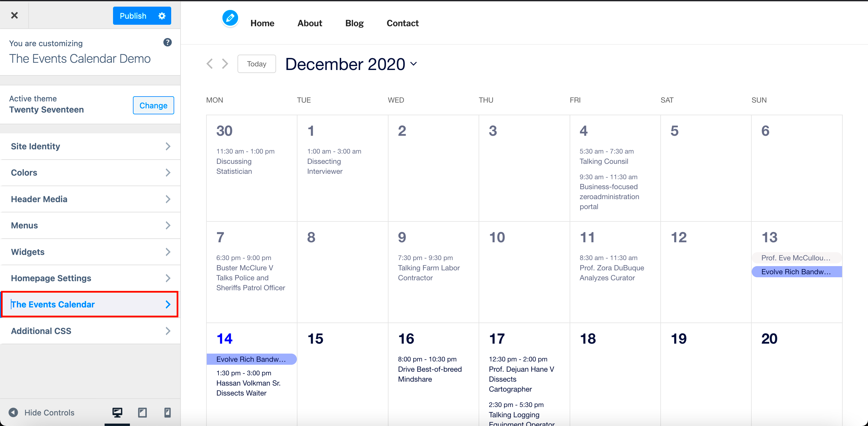Image resolution: width=868 pixels, height=426 pixels.
Task: Click the forward navigation arrow icon
Action: pos(225,63)
